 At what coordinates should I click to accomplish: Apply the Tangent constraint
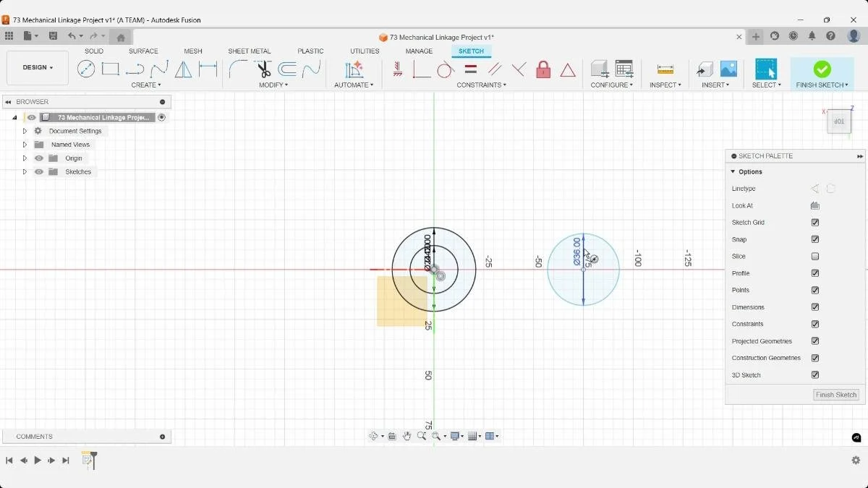[446, 69]
